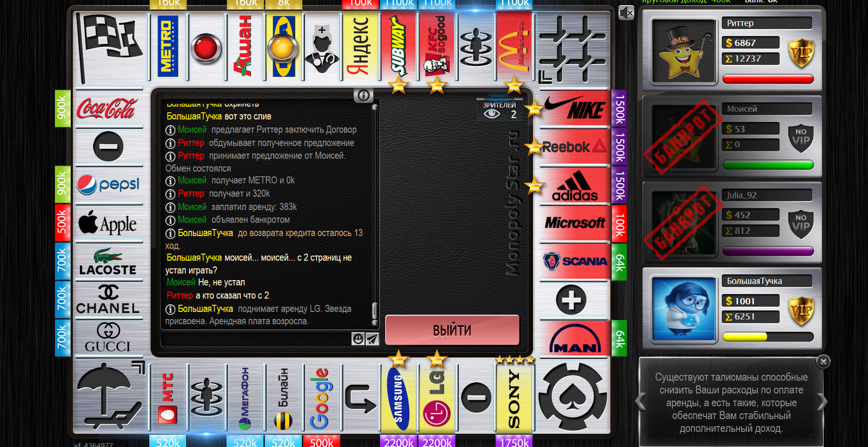This screenshot has width=868, height=447.
Task: Select the U-turn arrow cell on the bottom row
Action: coord(361,398)
